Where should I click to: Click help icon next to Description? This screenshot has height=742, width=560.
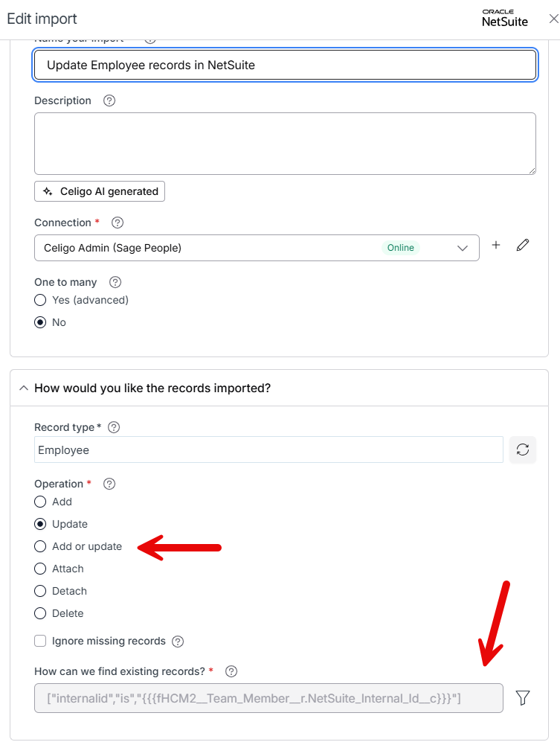pos(109,100)
